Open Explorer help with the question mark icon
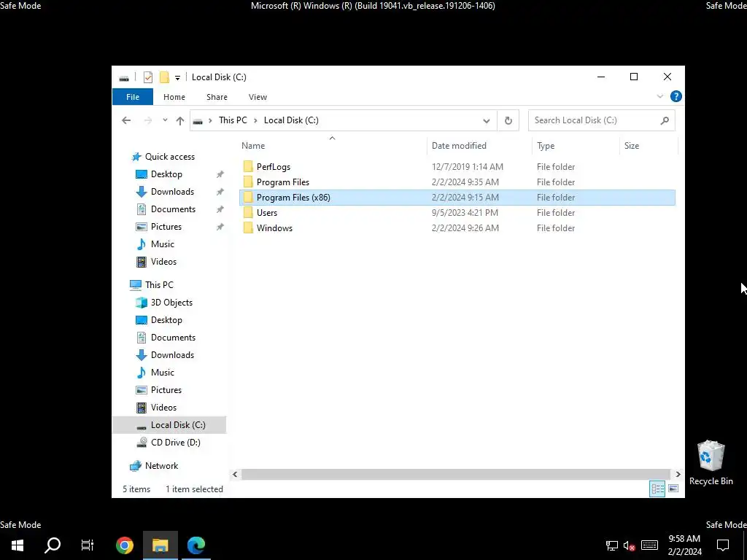 pyautogui.click(x=676, y=97)
